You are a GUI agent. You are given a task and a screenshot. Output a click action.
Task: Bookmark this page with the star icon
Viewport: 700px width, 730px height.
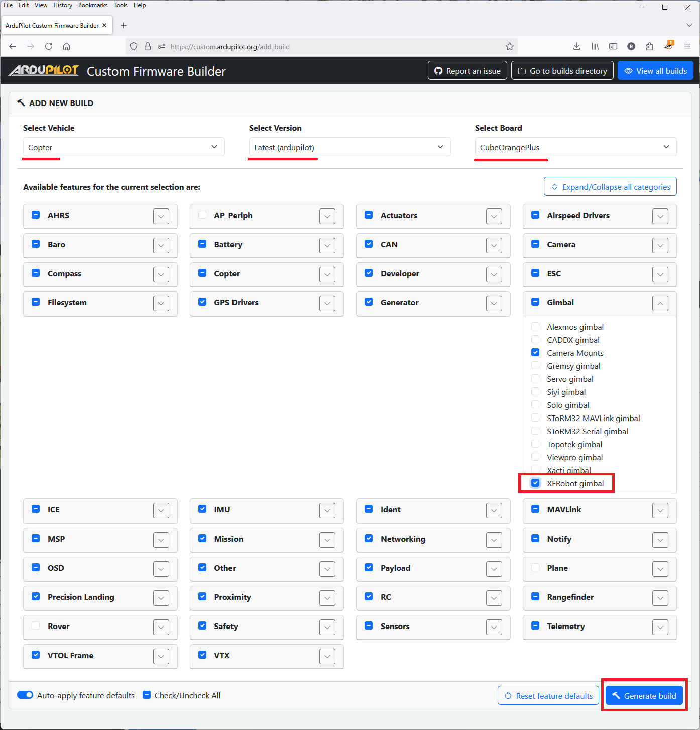click(x=510, y=46)
